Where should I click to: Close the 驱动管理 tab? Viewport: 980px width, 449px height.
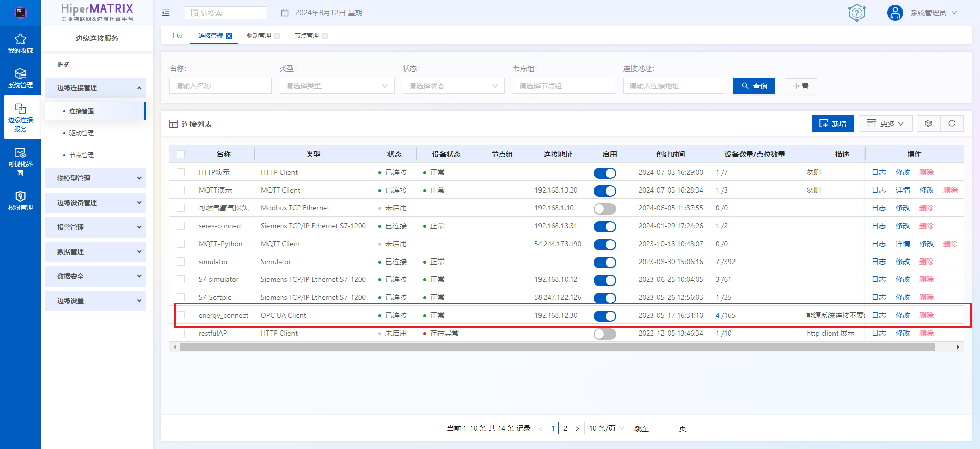277,36
